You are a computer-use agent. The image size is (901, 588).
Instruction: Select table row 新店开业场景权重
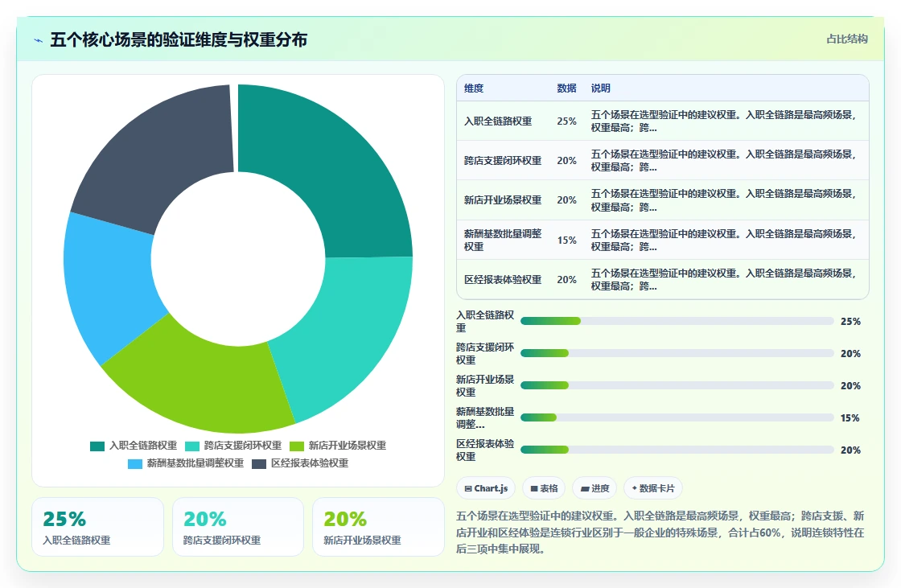663,200
